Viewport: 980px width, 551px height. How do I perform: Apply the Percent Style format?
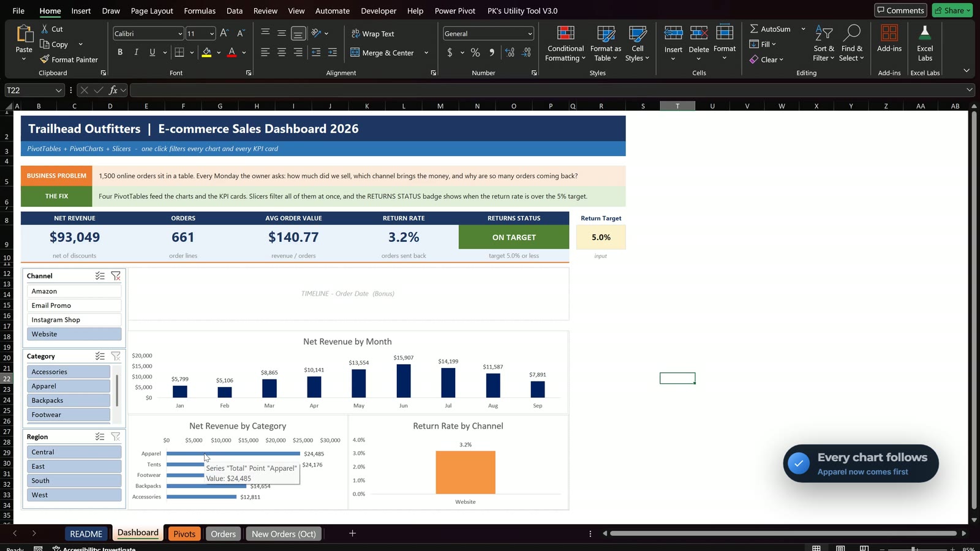[475, 53]
